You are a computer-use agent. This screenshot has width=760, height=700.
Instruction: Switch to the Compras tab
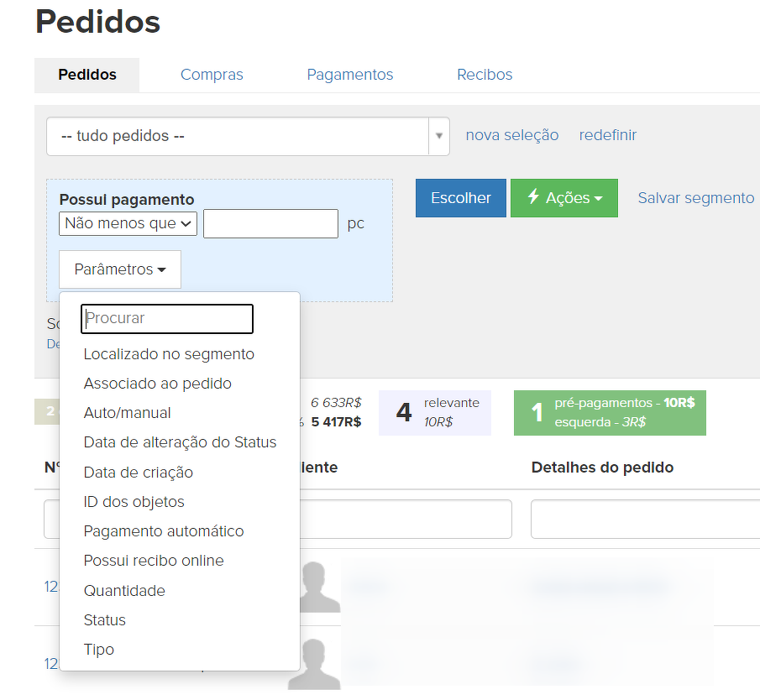212,75
